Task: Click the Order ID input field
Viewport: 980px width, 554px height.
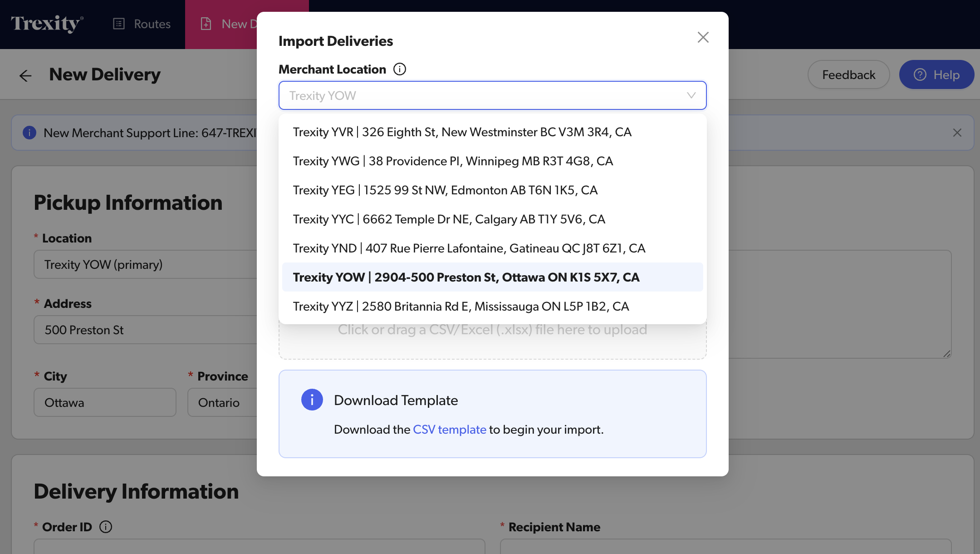Action: (x=259, y=546)
